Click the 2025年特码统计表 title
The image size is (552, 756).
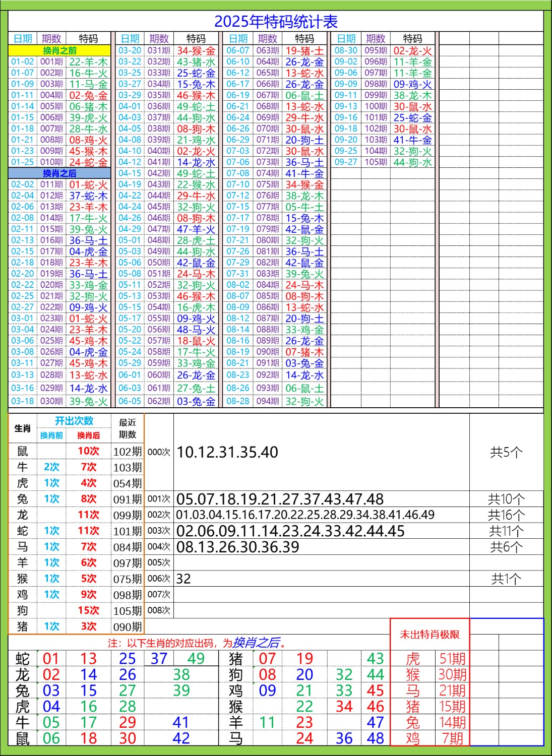coord(276,21)
